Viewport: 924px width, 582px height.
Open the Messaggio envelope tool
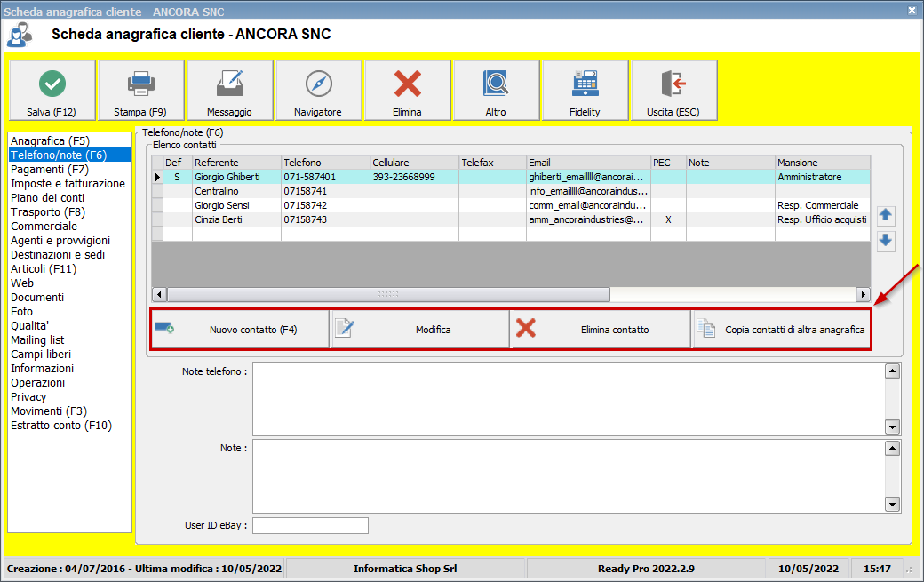[x=230, y=90]
